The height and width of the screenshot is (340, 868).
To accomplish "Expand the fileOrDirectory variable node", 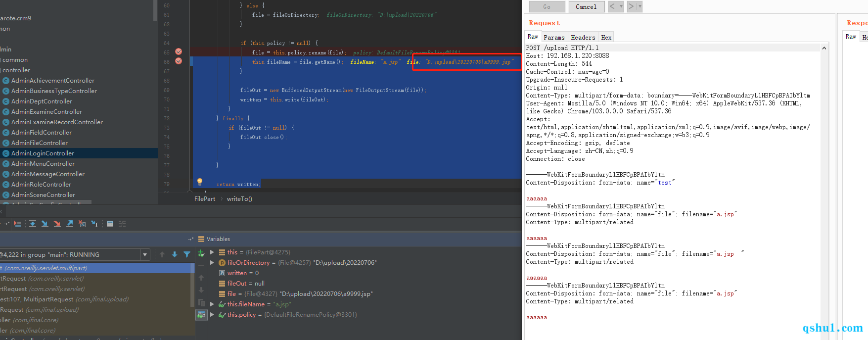I will click(212, 263).
